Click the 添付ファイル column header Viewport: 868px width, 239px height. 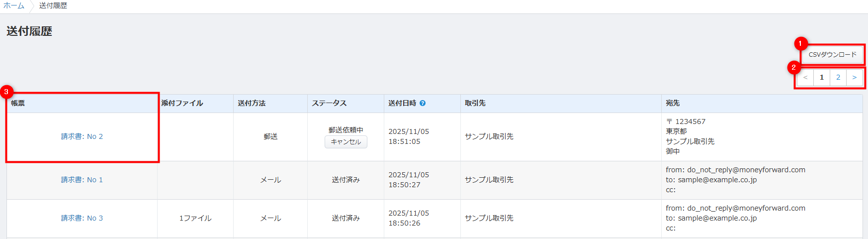click(x=182, y=103)
